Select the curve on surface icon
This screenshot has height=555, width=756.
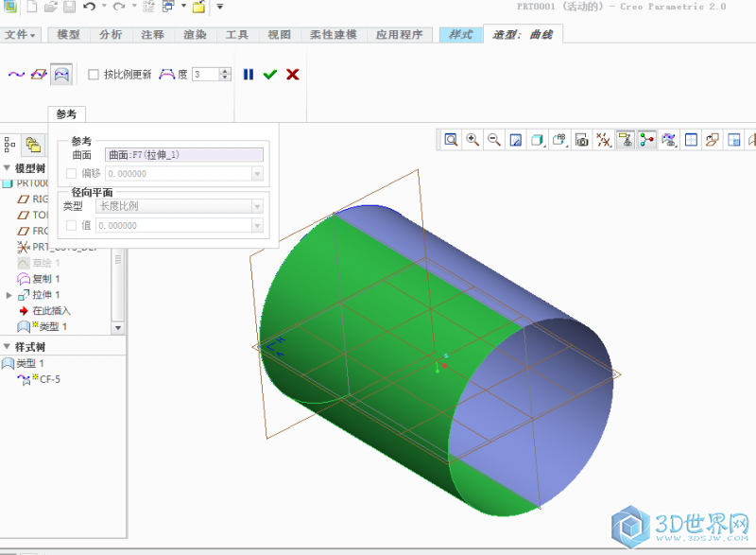tap(61, 75)
